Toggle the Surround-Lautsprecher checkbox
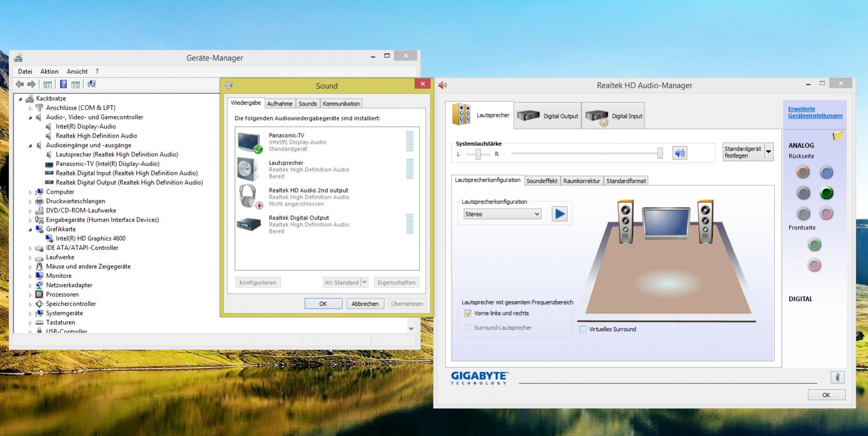 468,328
